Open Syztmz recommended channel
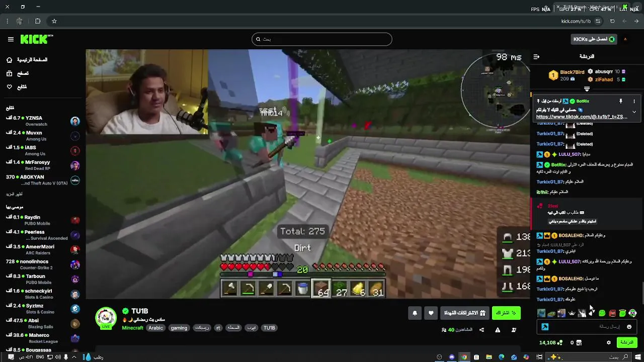The height and width of the screenshot is (362, 644). point(43,309)
